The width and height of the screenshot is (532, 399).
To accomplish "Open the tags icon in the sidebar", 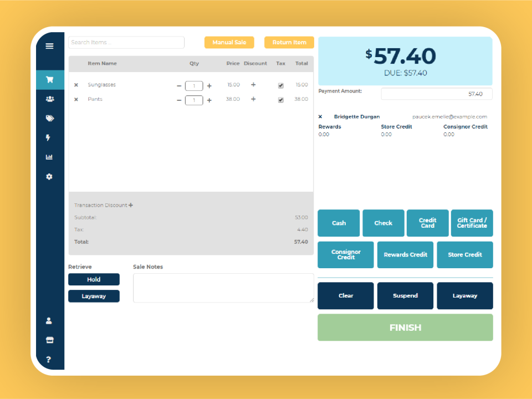I will 50,119.
